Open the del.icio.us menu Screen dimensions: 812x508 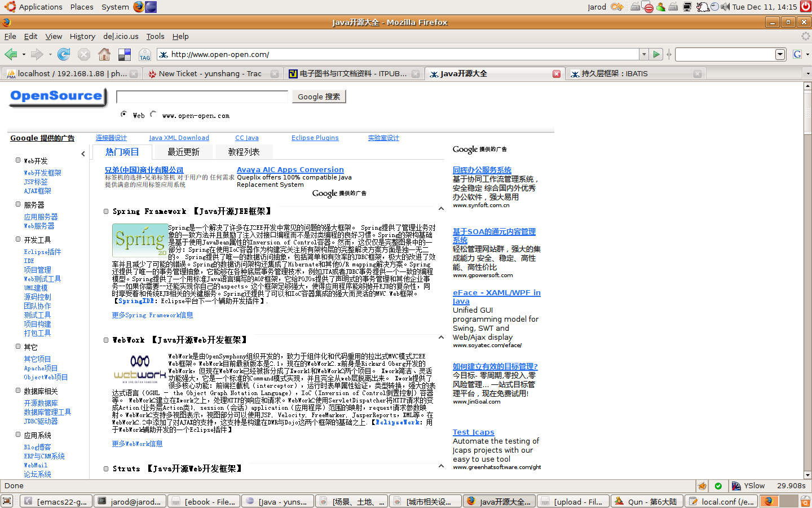click(x=121, y=36)
